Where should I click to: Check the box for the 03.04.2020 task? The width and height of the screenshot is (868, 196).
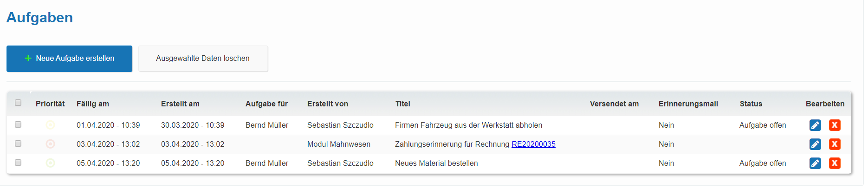18,144
